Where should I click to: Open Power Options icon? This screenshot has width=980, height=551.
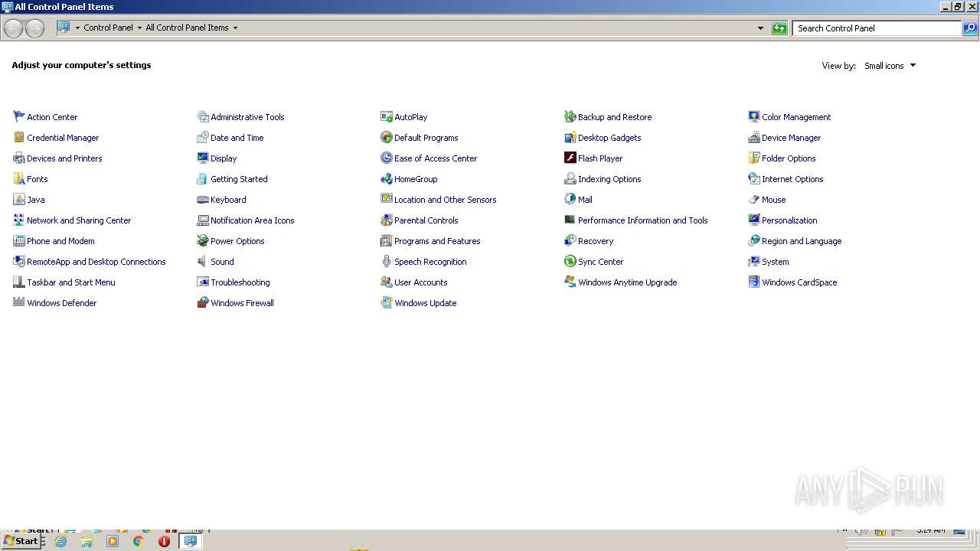point(203,240)
